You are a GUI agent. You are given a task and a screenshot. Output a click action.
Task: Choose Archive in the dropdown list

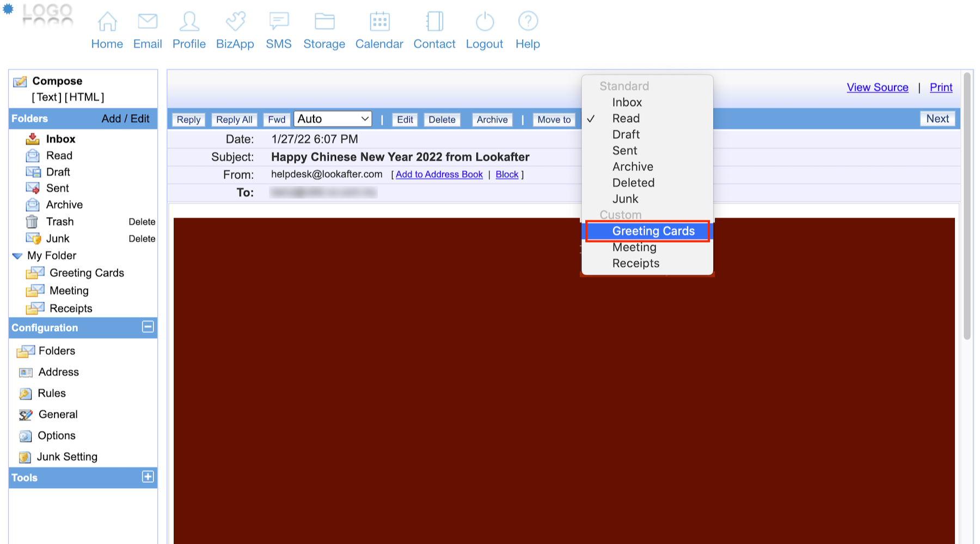[x=632, y=167]
